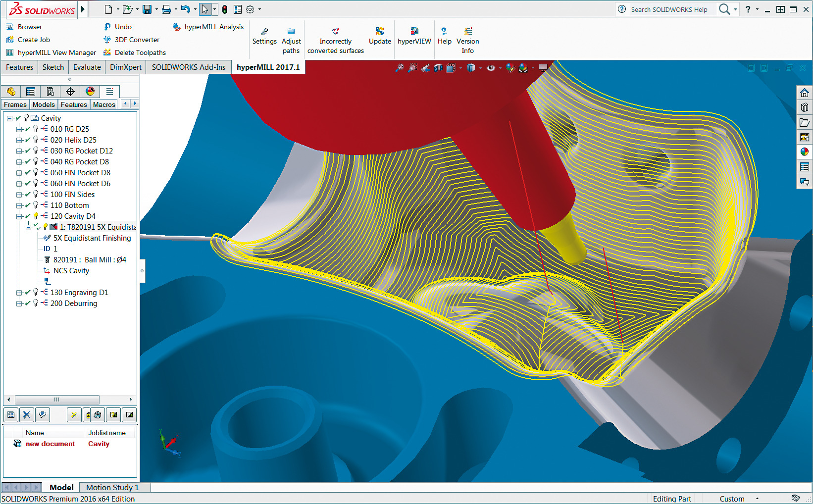The width and height of the screenshot is (813, 504).
Task: Open SOLIDWORKS Options gear
Action: click(x=250, y=9)
